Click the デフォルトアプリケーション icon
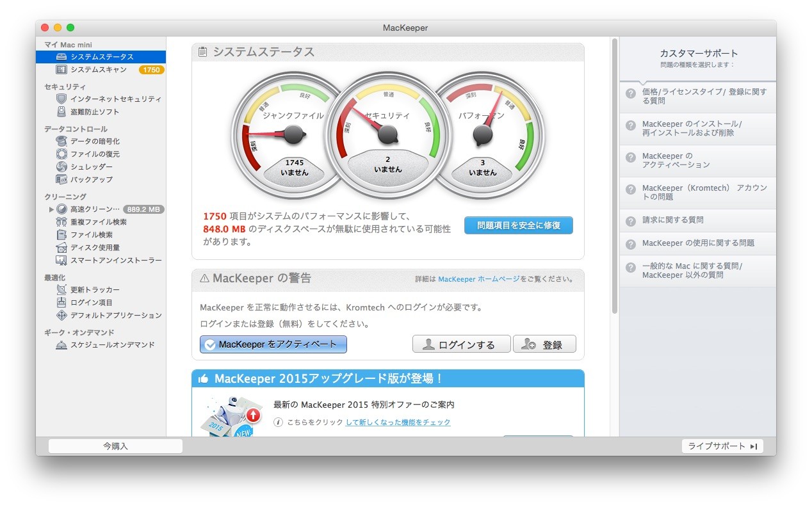 [61, 316]
